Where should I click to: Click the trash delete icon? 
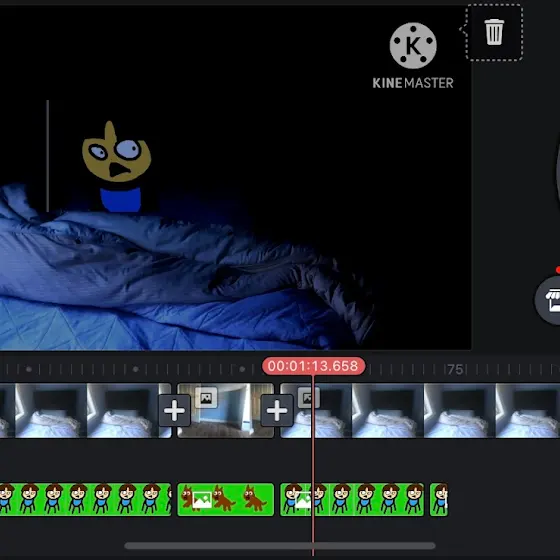[x=494, y=32]
